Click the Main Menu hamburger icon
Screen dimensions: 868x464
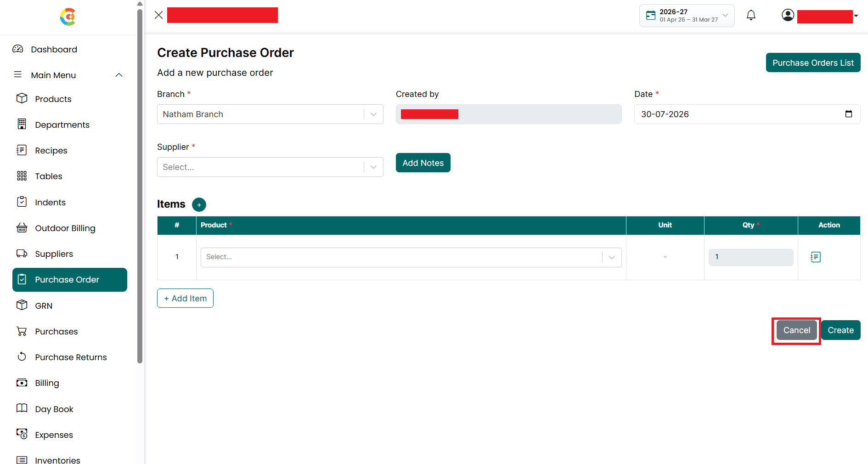coord(18,74)
